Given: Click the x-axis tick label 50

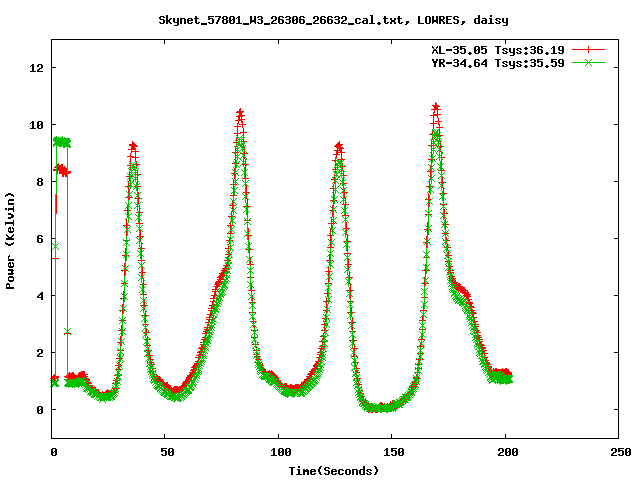Looking at the screenshot, I should pyautogui.click(x=167, y=452).
